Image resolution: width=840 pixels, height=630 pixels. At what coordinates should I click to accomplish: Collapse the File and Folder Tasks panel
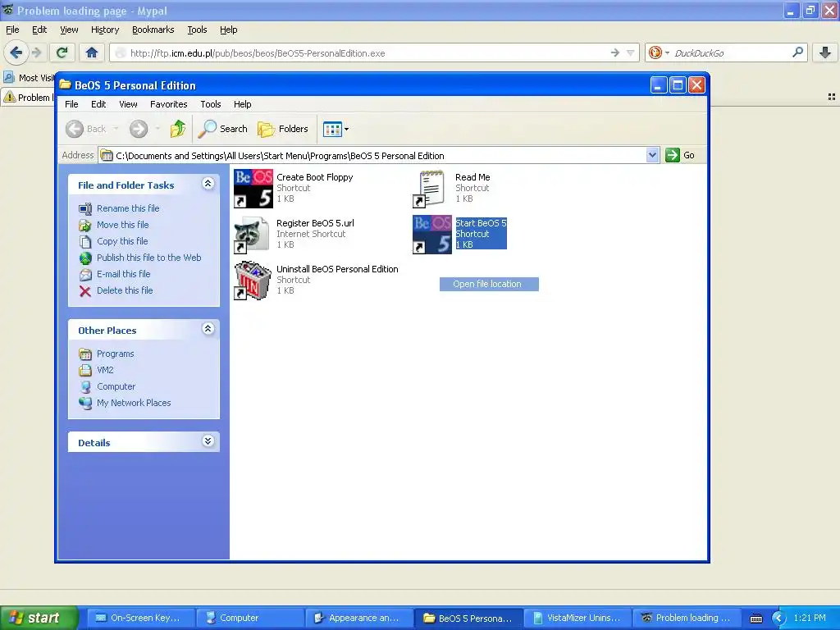[x=208, y=184]
